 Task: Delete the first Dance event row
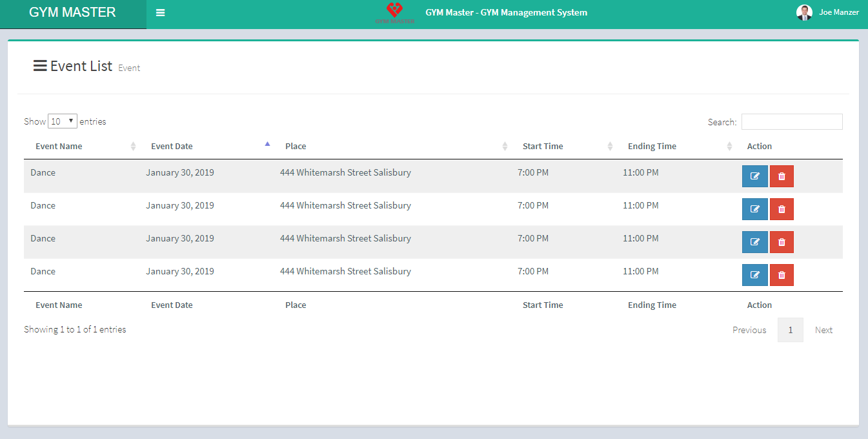[x=782, y=176]
